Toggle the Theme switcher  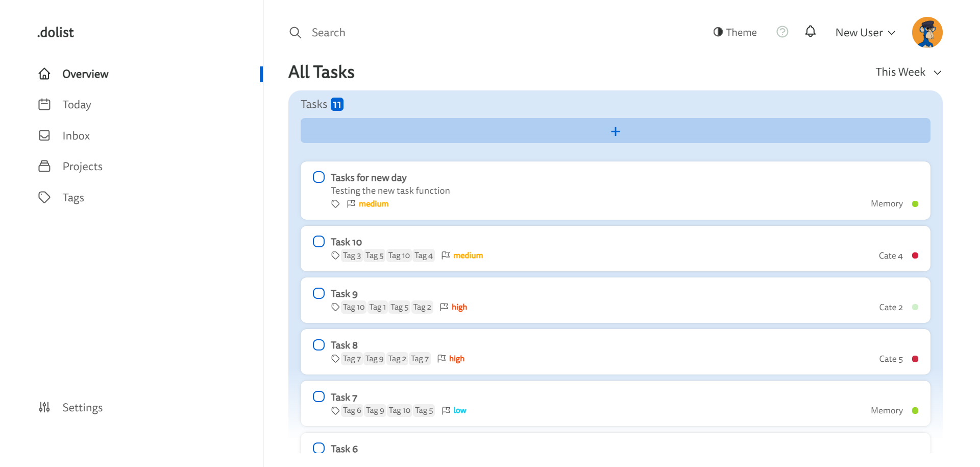click(735, 32)
